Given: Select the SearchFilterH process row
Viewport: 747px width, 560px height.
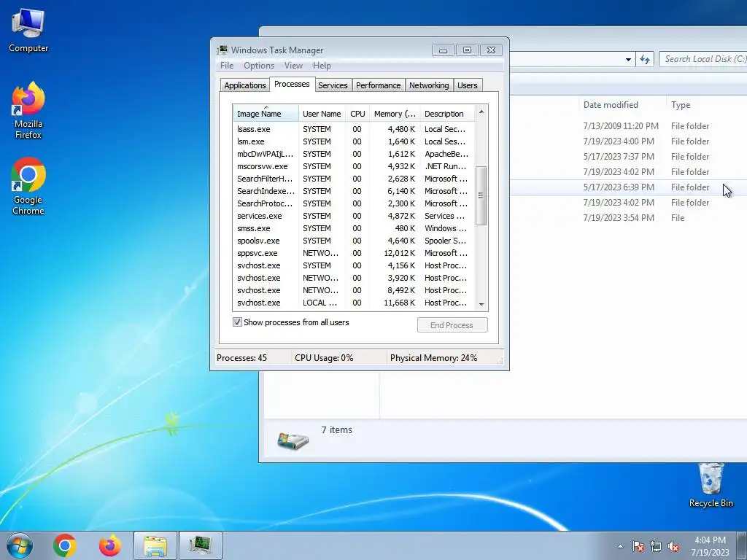Looking at the screenshot, I should click(354, 179).
